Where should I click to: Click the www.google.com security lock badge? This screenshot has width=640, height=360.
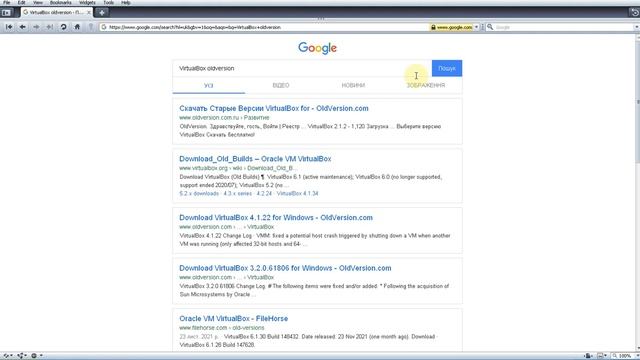pyautogui.click(x=451, y=27)
